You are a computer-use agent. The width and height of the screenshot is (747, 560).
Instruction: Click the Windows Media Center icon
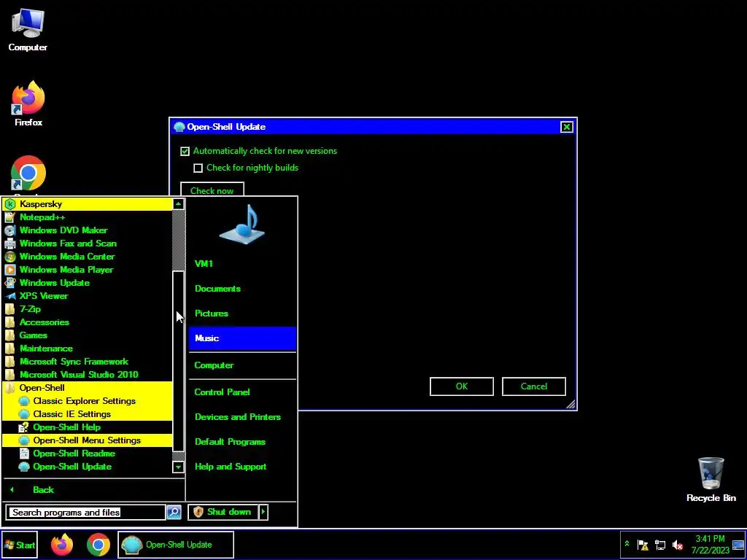[10, 257]
